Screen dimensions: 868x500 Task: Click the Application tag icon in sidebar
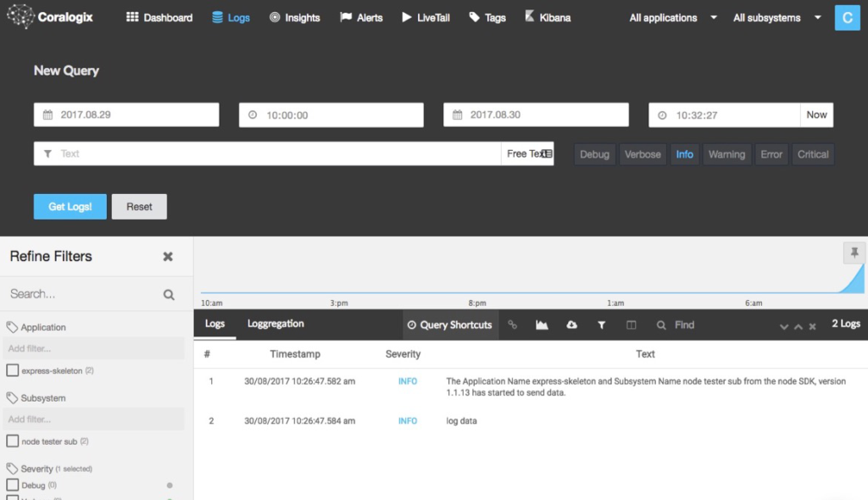pyautogui.click(x=12, y=327)
